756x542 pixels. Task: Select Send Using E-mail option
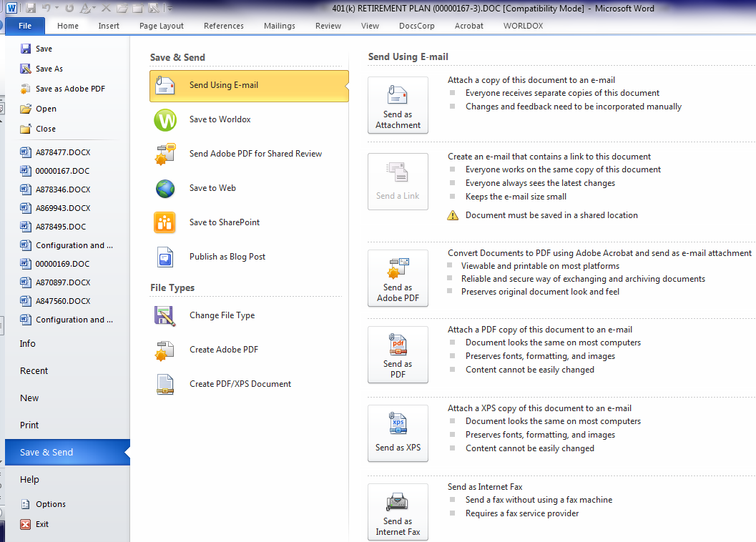pos(249,86)
